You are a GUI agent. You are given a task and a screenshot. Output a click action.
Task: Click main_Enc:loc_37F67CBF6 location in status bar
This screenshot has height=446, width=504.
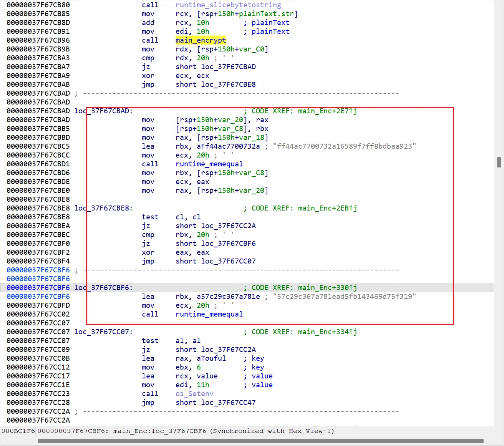click(x=159, y=431)
